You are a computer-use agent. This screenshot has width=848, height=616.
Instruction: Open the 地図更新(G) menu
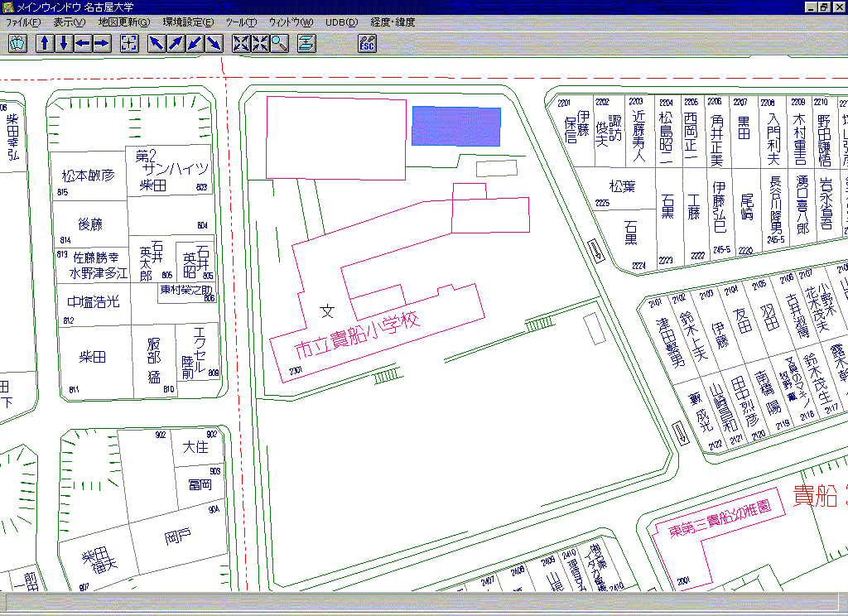click(x=124, y=22)
